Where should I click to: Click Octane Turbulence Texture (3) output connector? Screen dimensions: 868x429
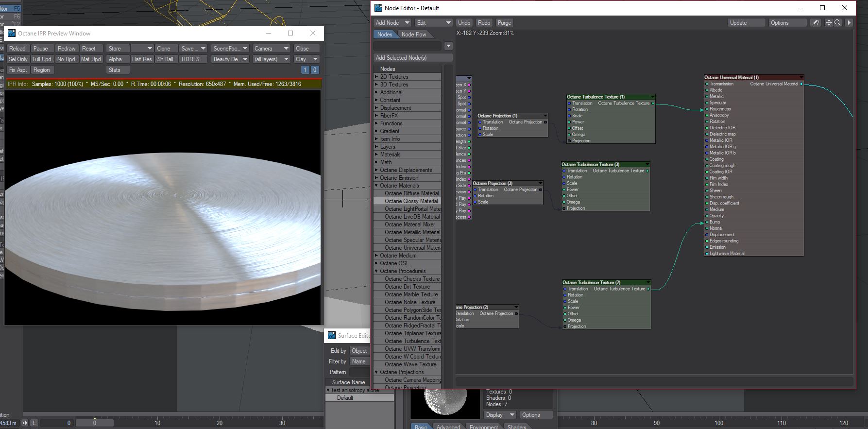coord(647,171)
